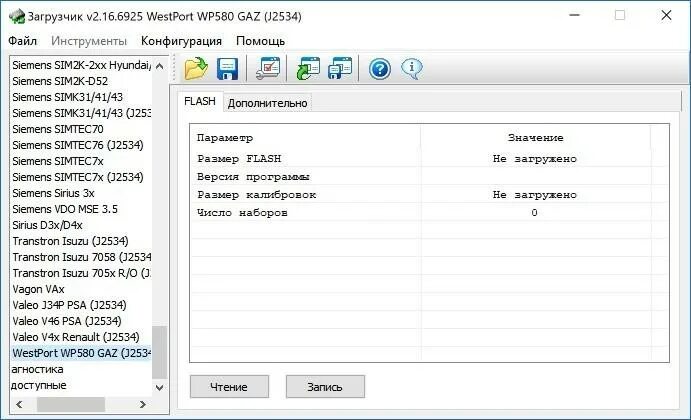Click the list scroll up arrow

160,66
